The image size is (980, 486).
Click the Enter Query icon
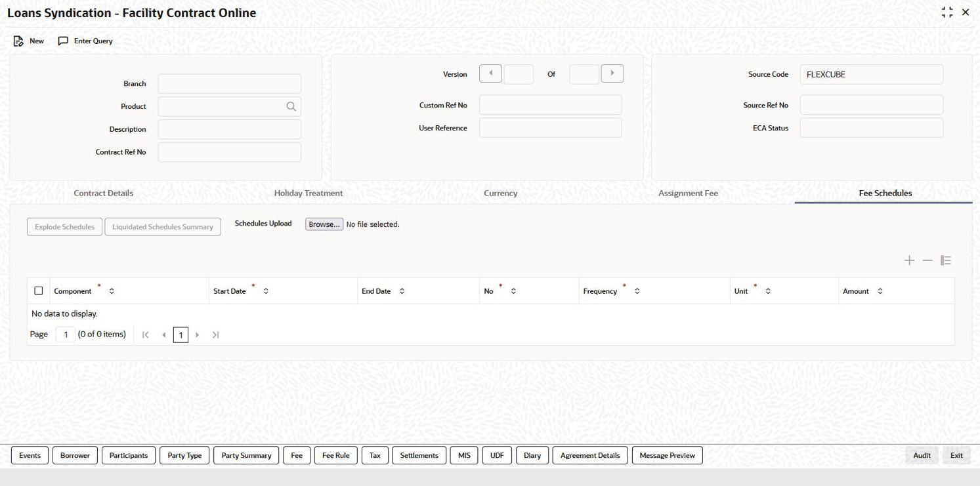pyautogui.click(x=63, y=41)
